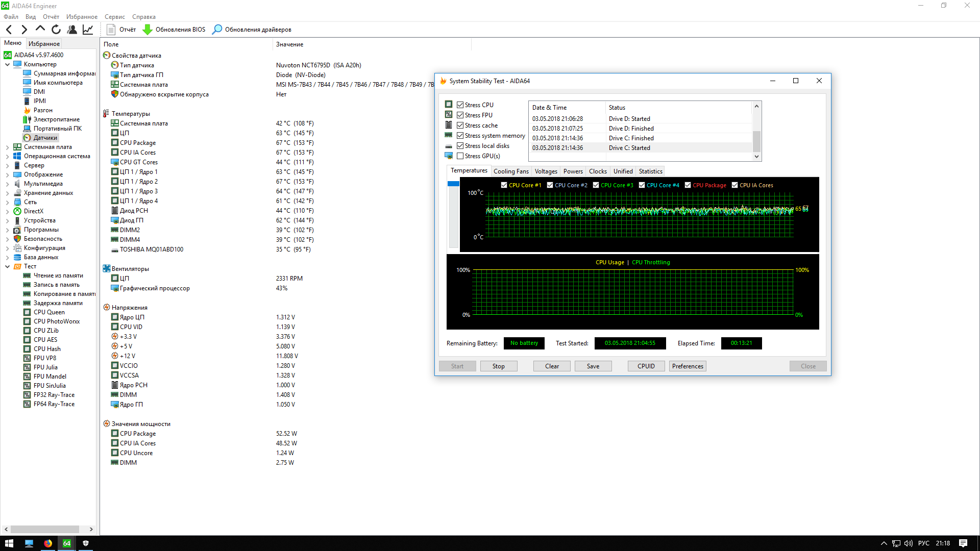
Task: Open the Сервис menu
Action: [x=114, y=17]
